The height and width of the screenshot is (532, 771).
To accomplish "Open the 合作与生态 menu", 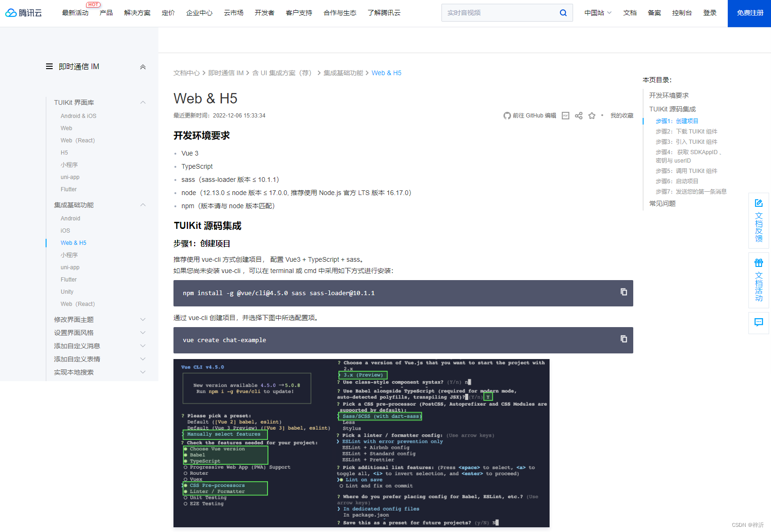I will 340,13.
